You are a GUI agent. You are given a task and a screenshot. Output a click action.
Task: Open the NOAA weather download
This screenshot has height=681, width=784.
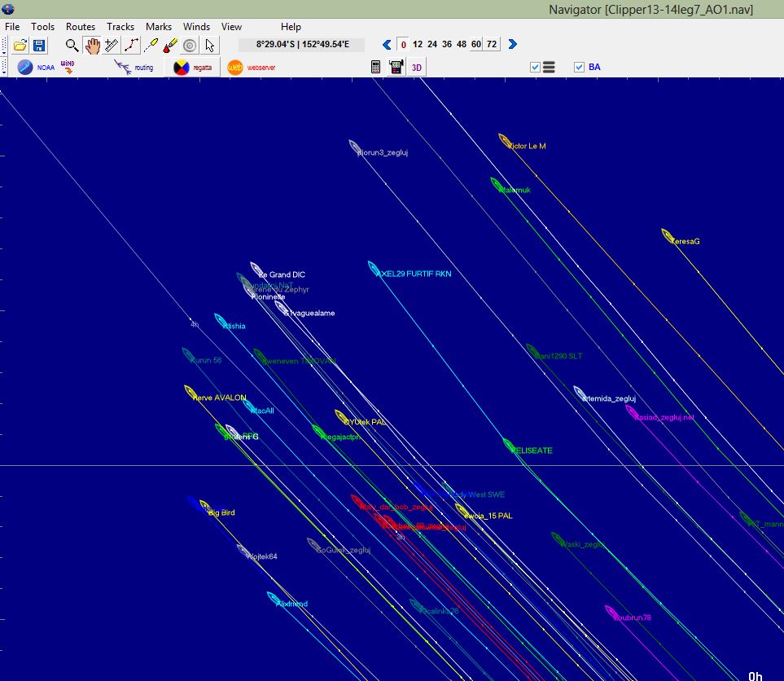click(35, 67)
